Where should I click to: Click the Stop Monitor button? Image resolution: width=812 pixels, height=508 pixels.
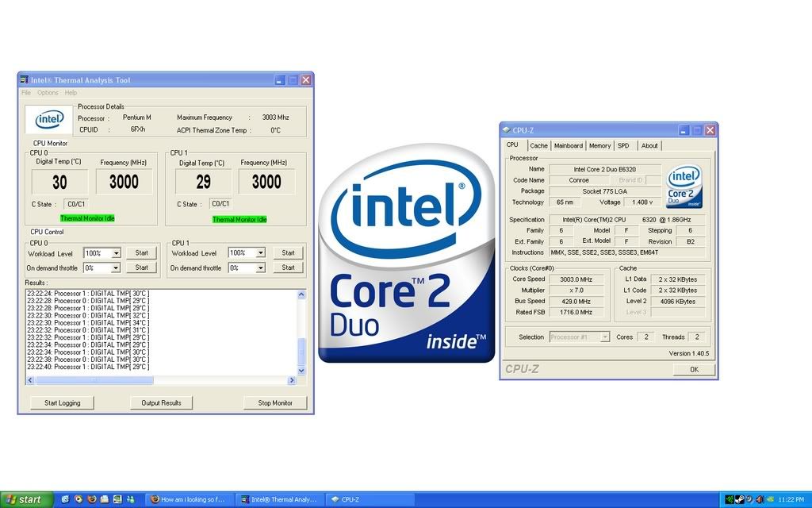275,402
